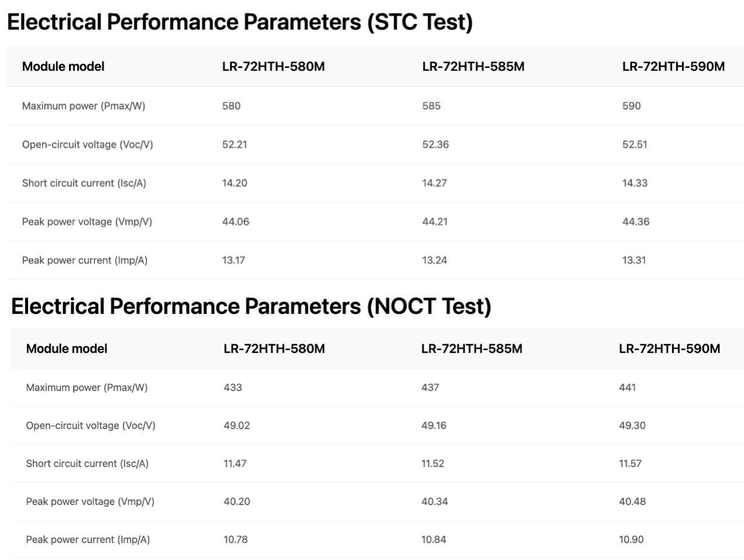The height and width of the screenshot is (560, 744).
Task: Click the Module model label in STC table
Action: pyautogui.click(x=63, y=67)
